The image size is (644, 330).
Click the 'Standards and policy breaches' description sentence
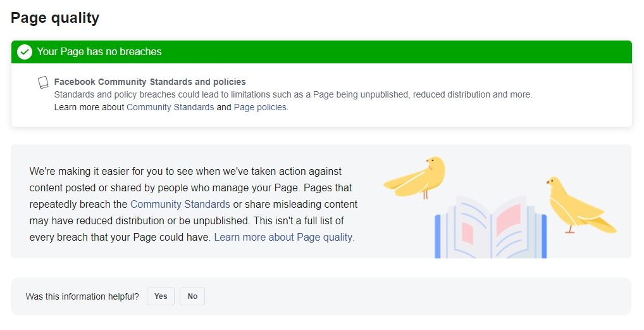(x=293, y=94)
